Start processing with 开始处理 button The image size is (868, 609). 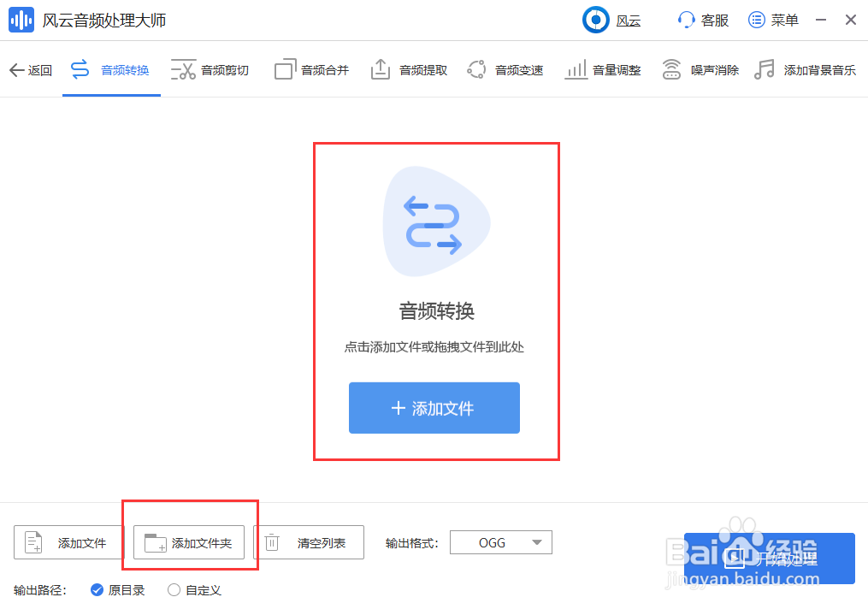tap(770, 558)
